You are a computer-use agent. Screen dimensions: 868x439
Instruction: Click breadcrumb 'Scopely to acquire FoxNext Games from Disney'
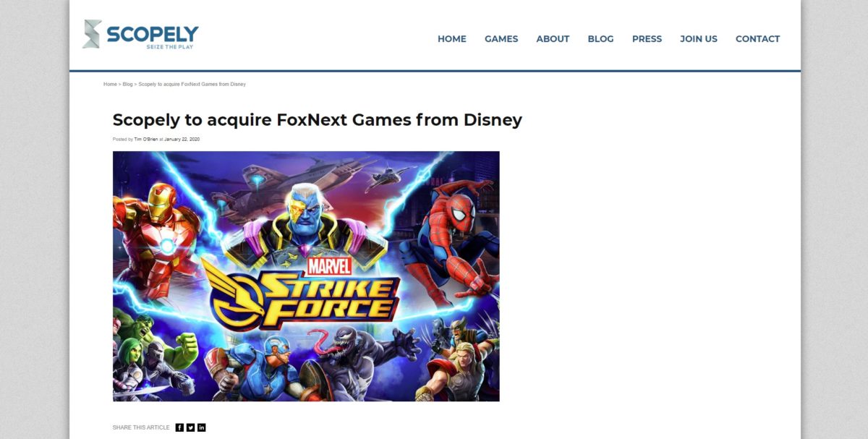coord(192,85)
